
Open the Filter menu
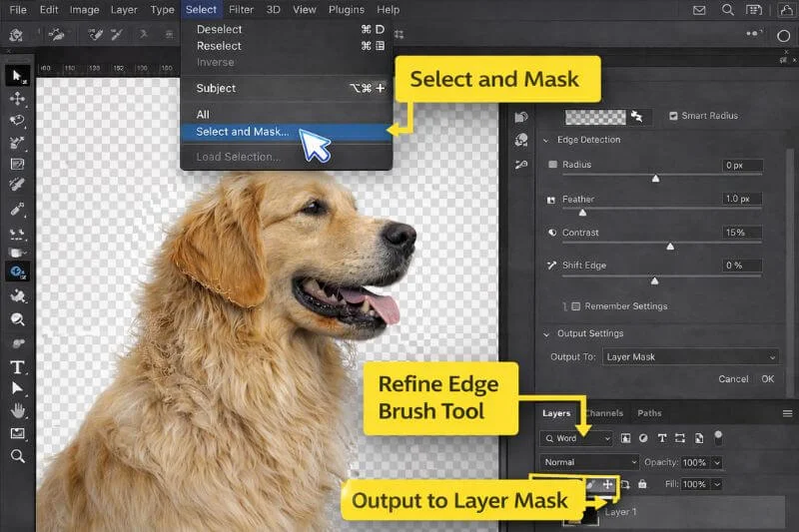241,10
